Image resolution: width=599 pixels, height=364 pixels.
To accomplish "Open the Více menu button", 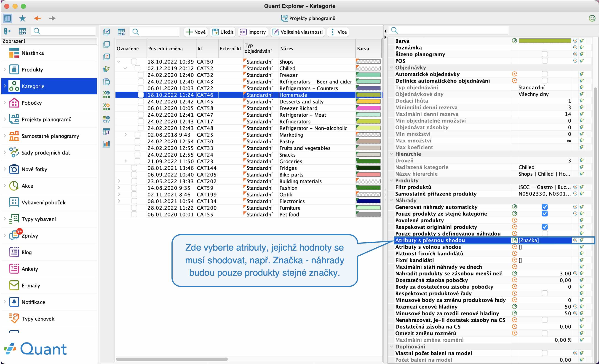I will (x=338, y=32).
